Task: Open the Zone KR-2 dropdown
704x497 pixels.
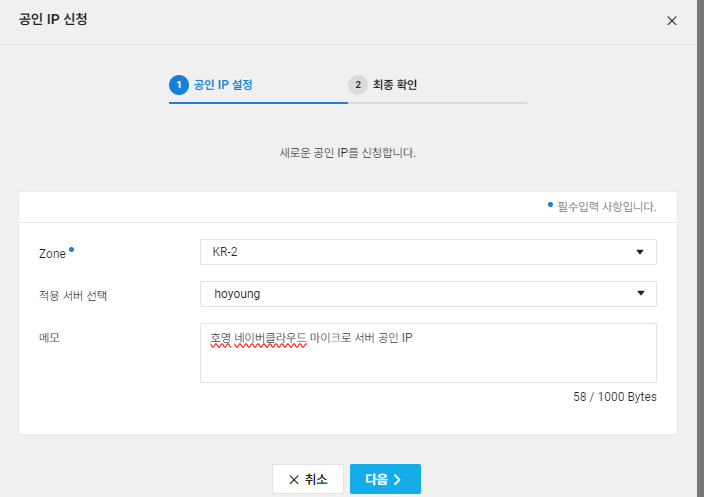Action: click(x=428, y=252)
